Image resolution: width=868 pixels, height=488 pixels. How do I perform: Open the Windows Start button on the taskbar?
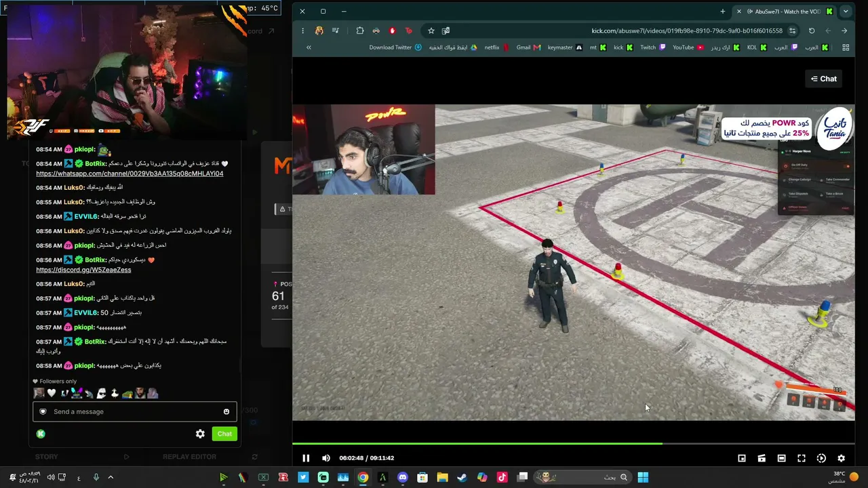(x=643, y=477)
